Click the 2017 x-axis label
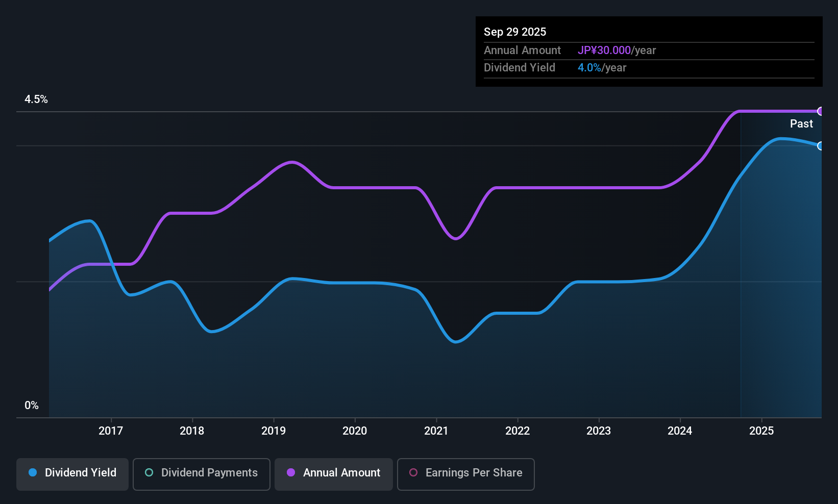Screen dimensions: 838x504 coord(111,431)
